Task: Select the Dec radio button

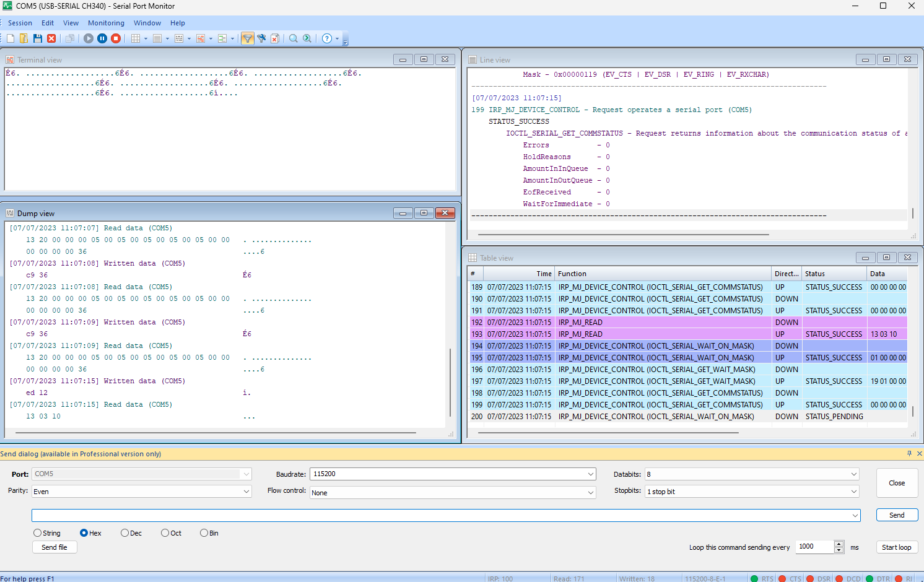Action: point(125,533)
